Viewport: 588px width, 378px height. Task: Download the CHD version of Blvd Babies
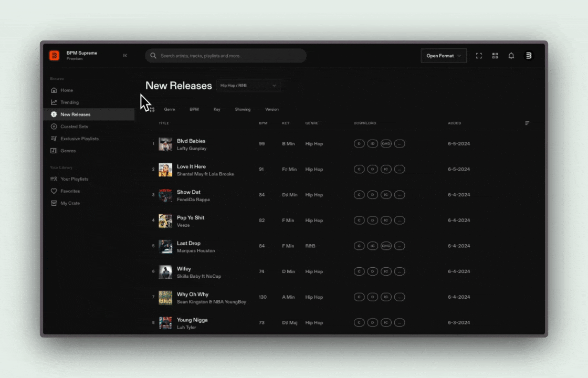coord(386,144)
